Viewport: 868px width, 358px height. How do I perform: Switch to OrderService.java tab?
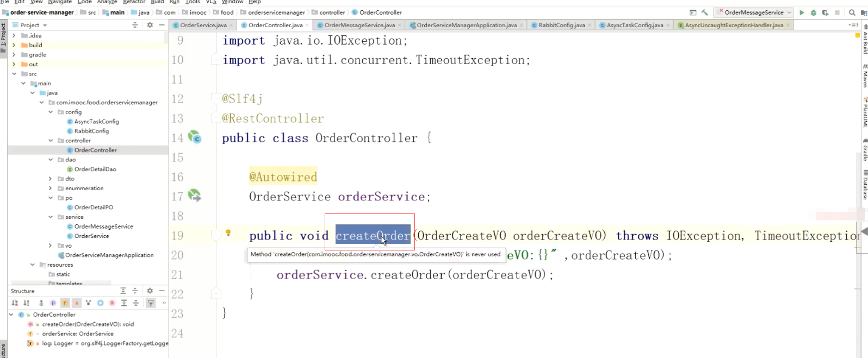pyautogui.click(x=203, y=25)
